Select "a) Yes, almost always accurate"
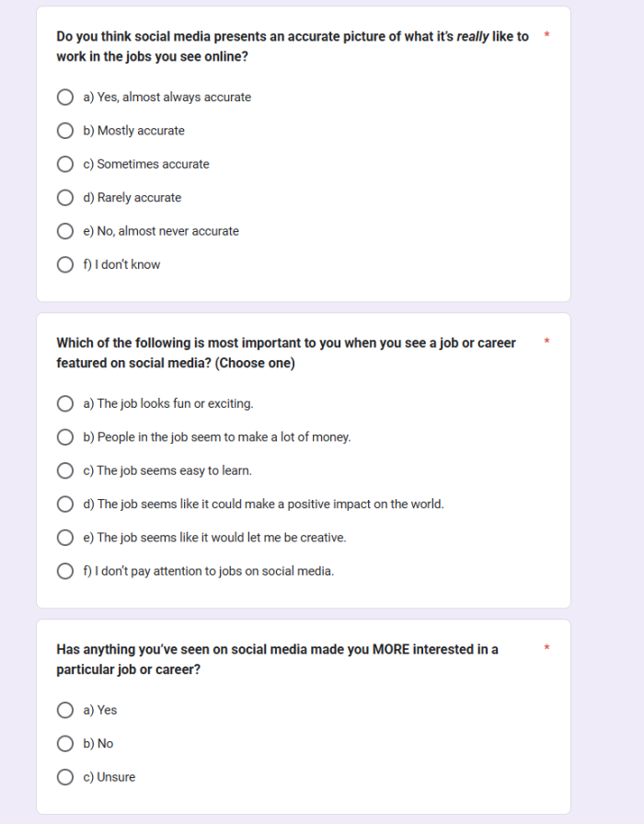 [x=65, y=97]
